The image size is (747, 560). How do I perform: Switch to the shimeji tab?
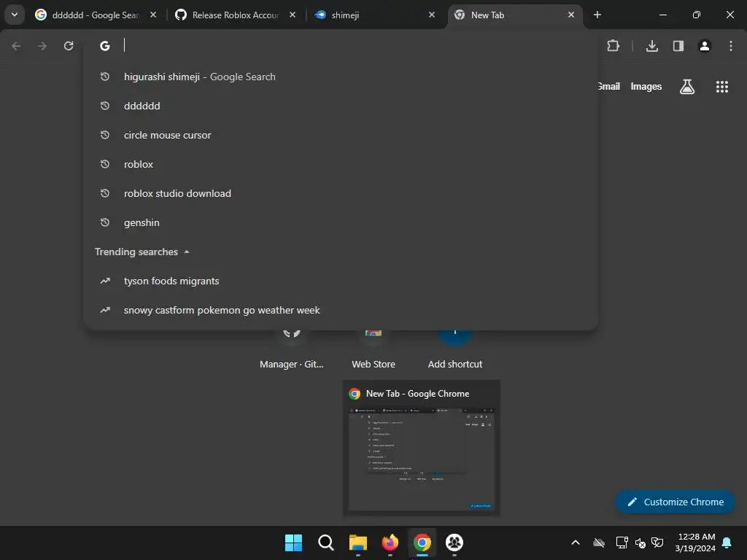[376, 15]
